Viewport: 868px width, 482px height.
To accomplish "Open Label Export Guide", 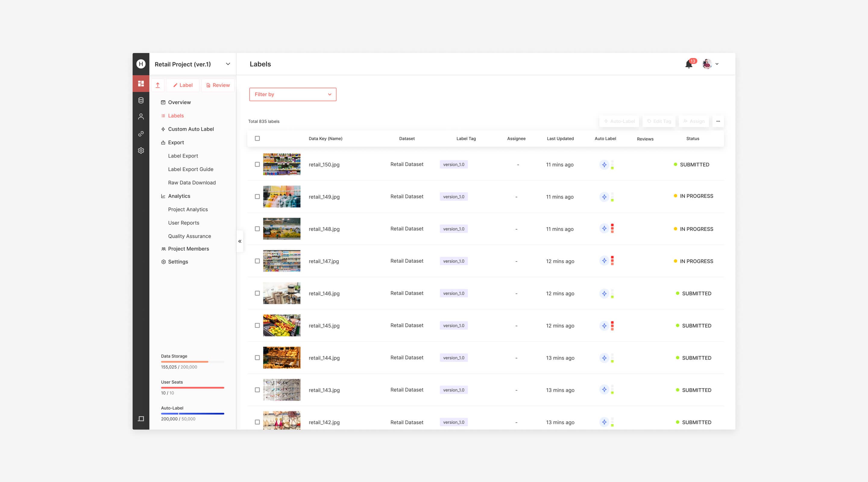I will point(191,169).
